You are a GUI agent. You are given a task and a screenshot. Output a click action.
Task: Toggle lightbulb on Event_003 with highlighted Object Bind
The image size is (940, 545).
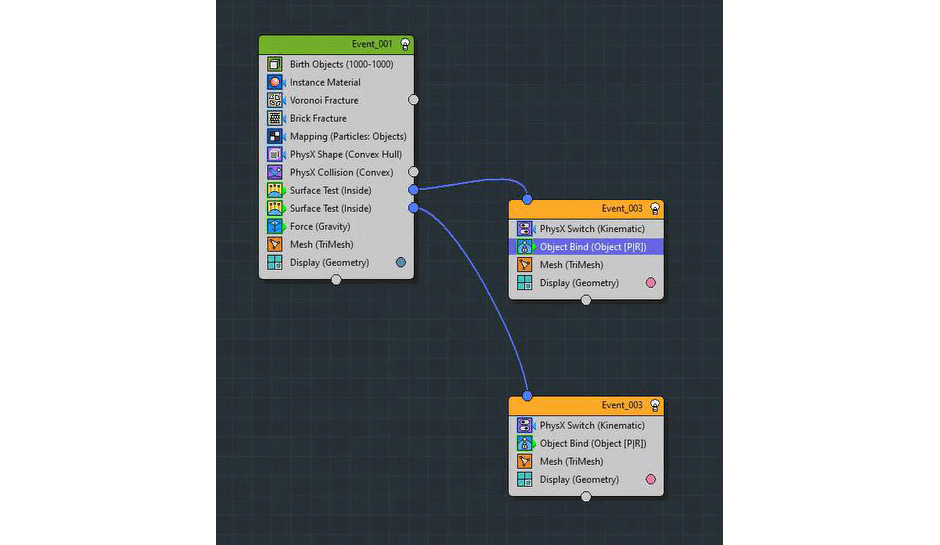coord(655,208)
